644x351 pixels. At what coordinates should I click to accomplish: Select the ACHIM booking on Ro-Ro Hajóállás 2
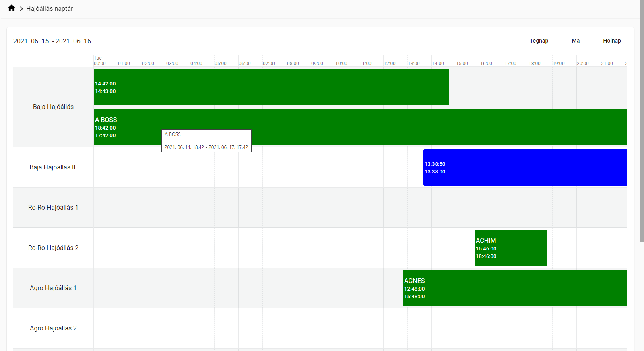(x=510, y=248)
